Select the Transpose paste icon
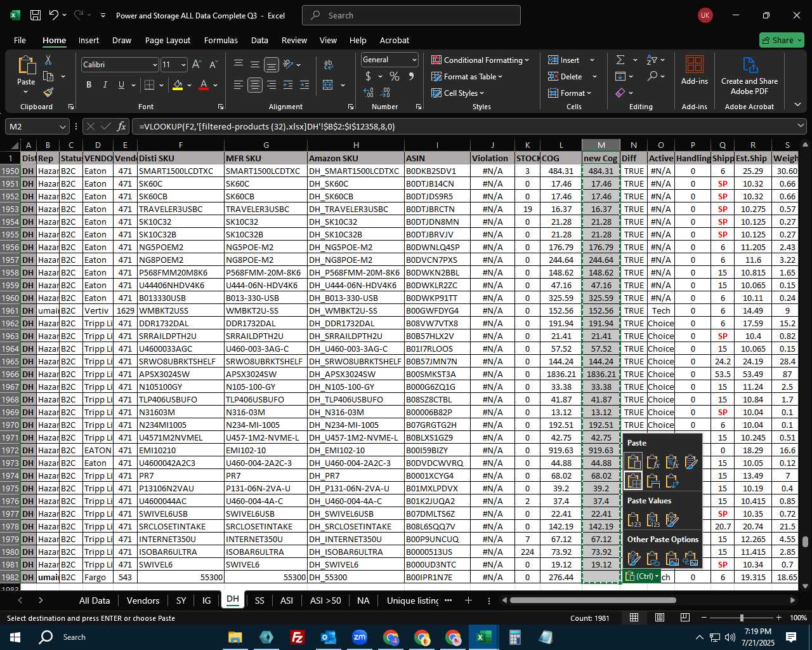The image size is (812, 650). 672,481
